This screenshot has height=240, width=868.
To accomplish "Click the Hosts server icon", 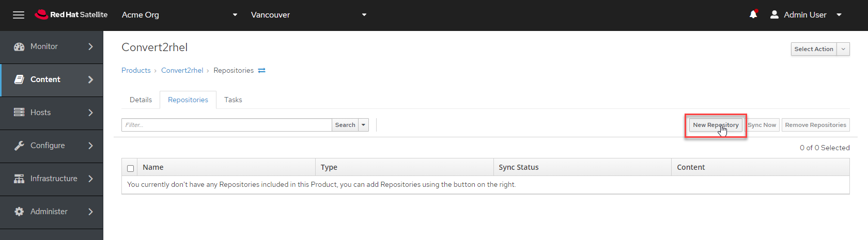I will (x=19, y=113).
